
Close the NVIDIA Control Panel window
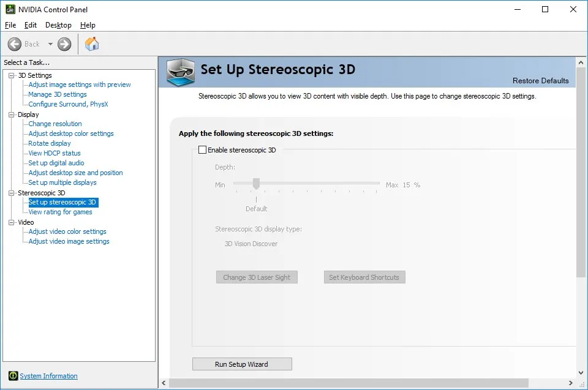573,9
